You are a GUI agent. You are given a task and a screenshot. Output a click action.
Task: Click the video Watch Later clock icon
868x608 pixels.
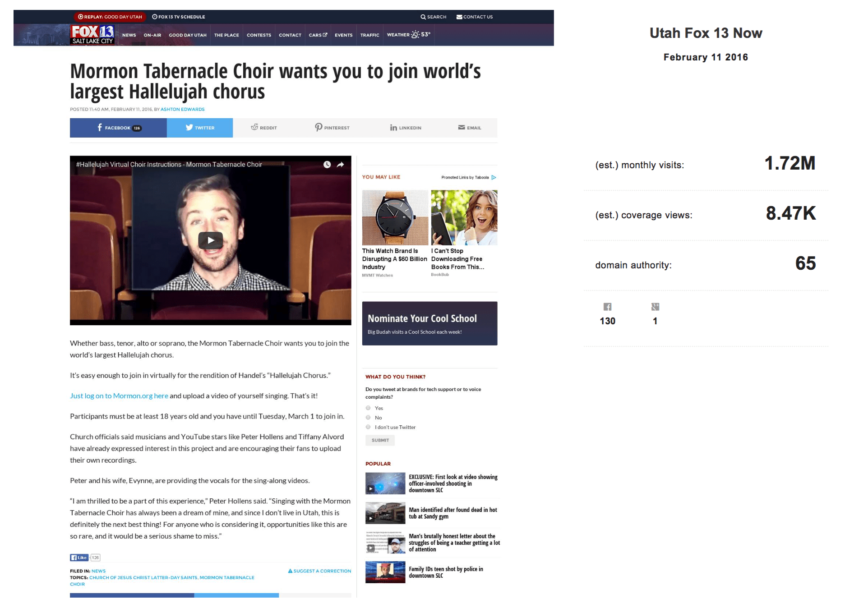click(x=327, y=165)
